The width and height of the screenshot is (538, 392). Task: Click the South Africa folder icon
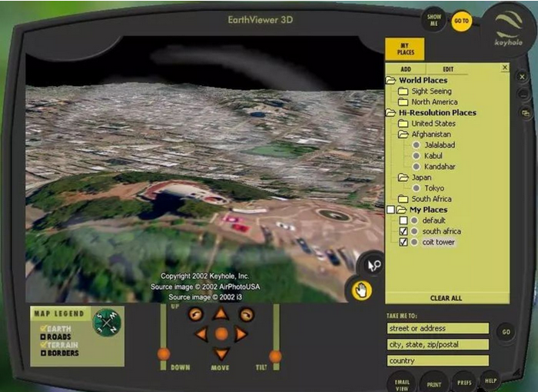pyautogui.click(x=403, y=199)
